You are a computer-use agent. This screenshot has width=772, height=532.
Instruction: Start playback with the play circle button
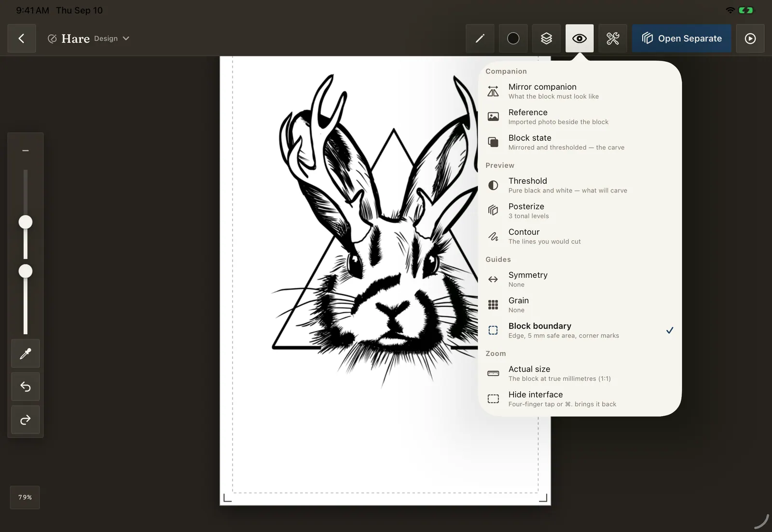(x=750, y=39)
